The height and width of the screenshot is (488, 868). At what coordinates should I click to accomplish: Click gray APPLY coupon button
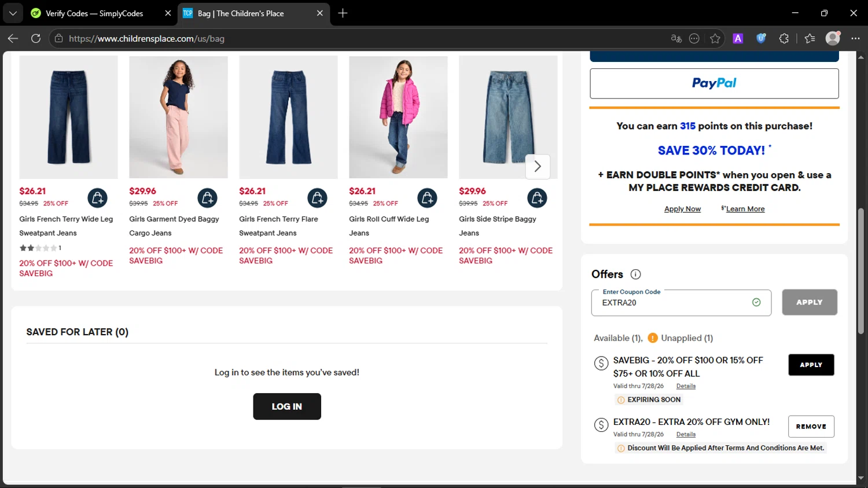(x=810, y=302)
